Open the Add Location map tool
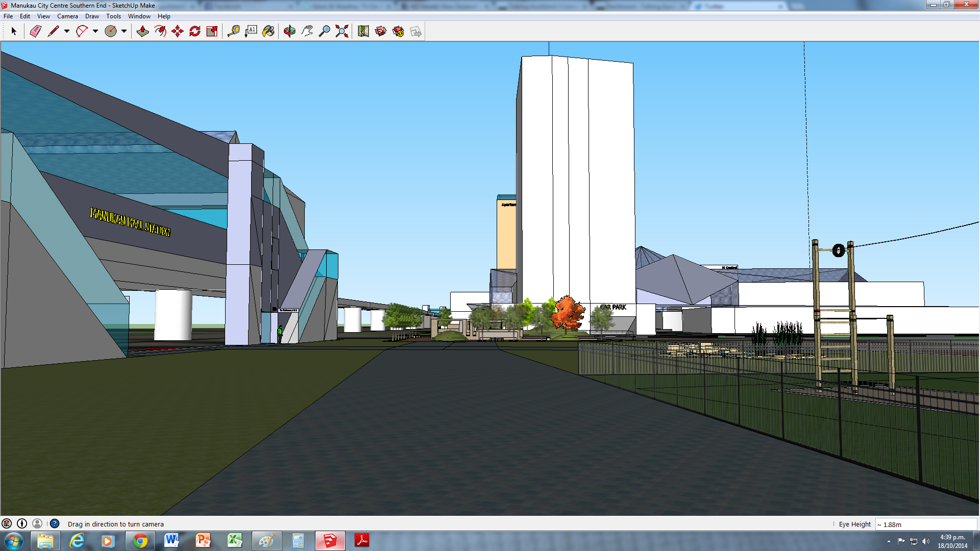 point(363,32)
